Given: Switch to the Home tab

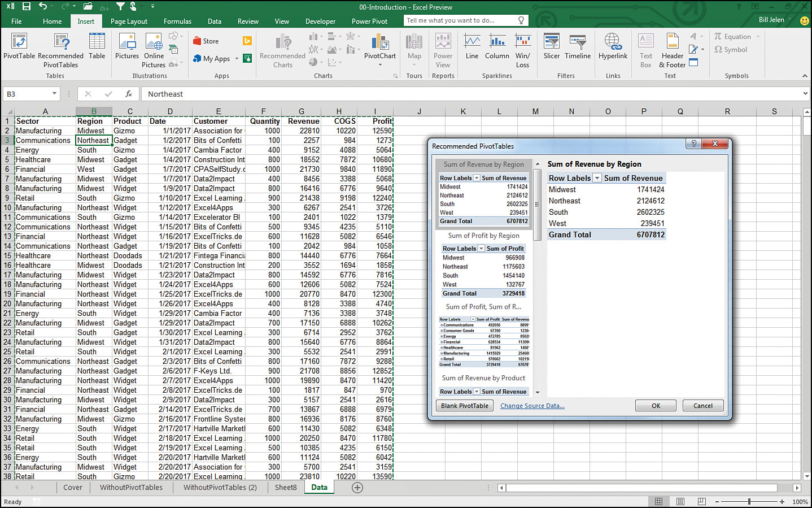Looking at the screenshot, I should click(x=53, y=21).
